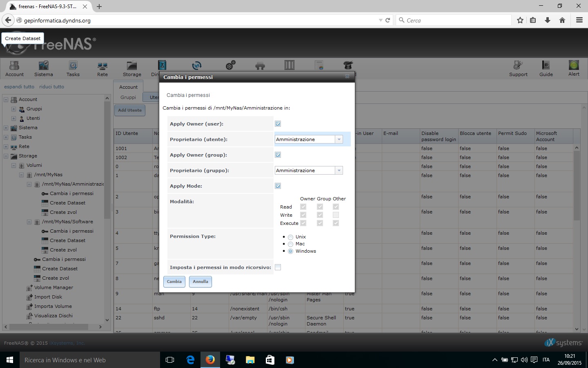Enable recursive permissions checkbox
The image size is (588, 368).
[278, 267]
